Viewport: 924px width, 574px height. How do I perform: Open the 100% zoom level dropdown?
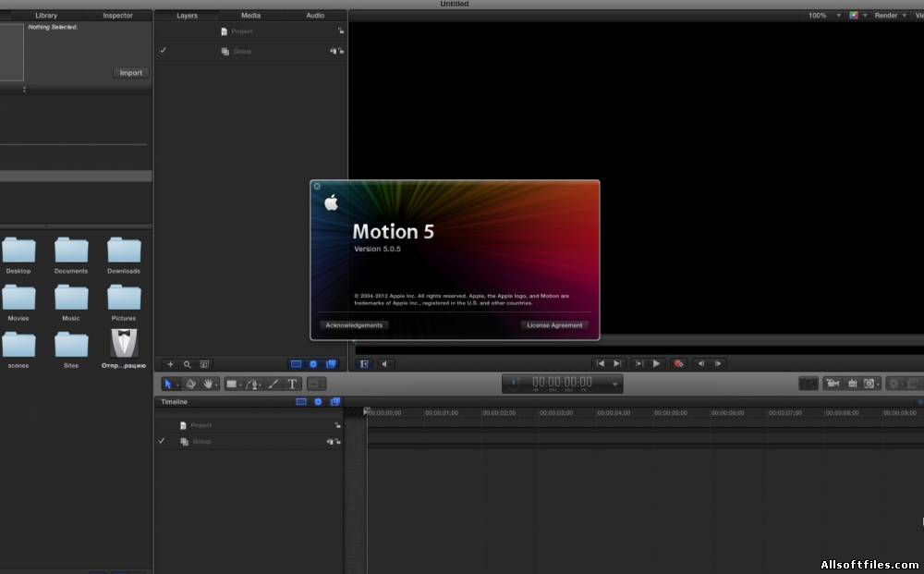point(823,16)
